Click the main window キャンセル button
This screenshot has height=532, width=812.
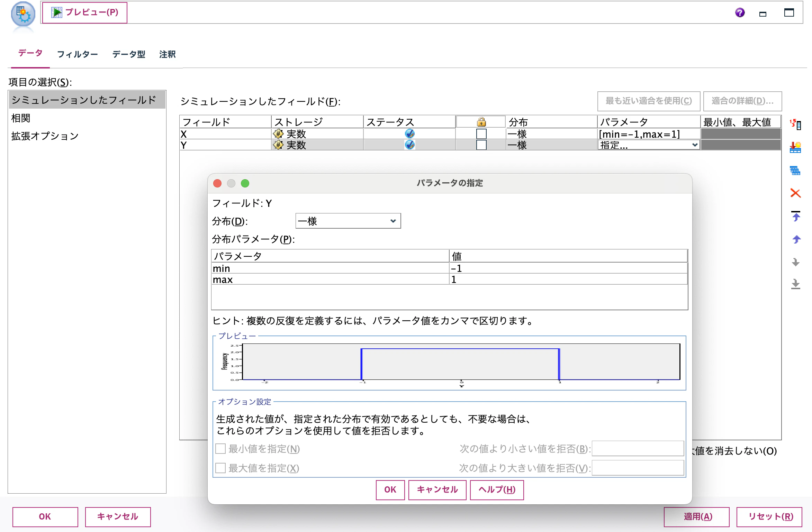coord(118,516)
